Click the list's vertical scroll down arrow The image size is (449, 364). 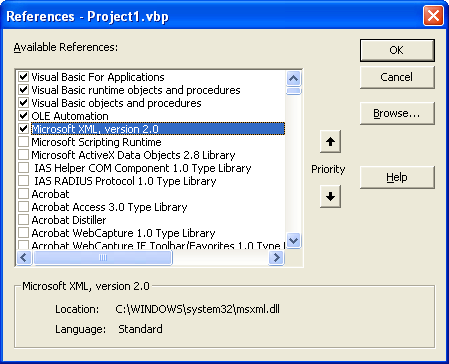pos(294,240)
